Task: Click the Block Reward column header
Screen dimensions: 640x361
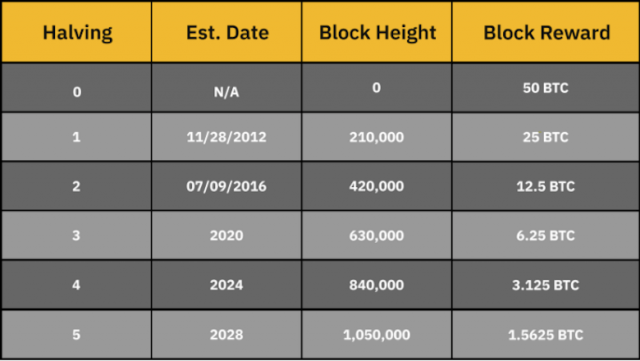Action: pos(546,32)
